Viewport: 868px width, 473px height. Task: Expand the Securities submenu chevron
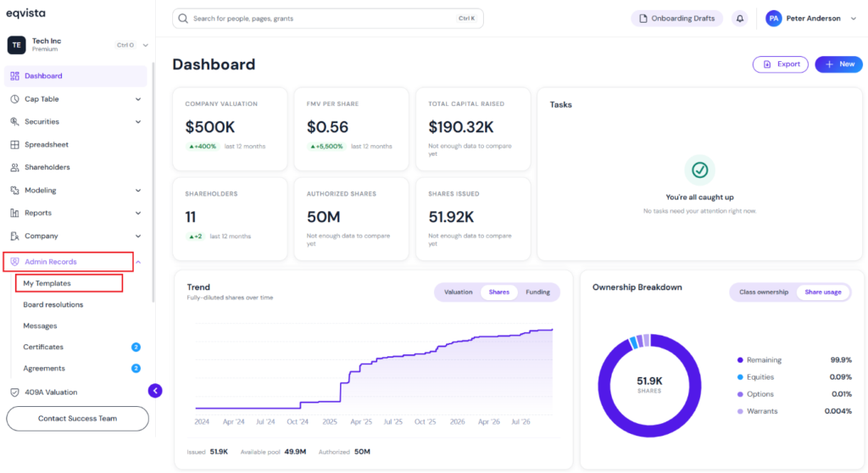138,122
